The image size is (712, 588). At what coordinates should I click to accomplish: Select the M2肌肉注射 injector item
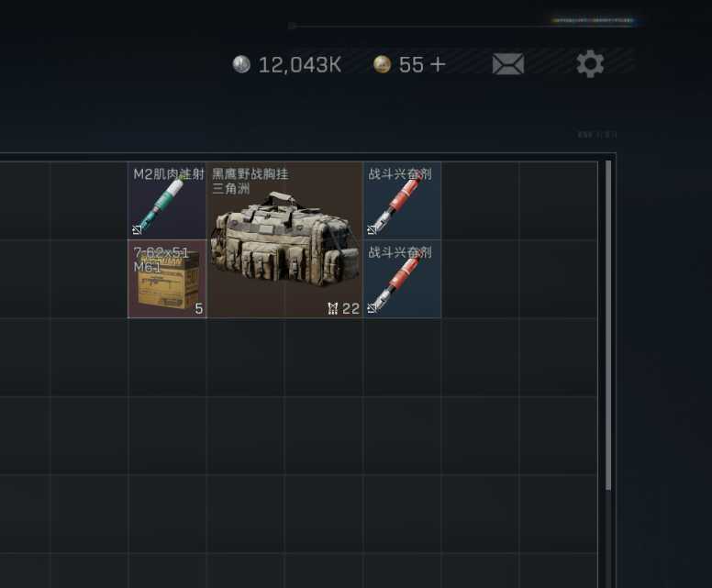click(167, 200)
